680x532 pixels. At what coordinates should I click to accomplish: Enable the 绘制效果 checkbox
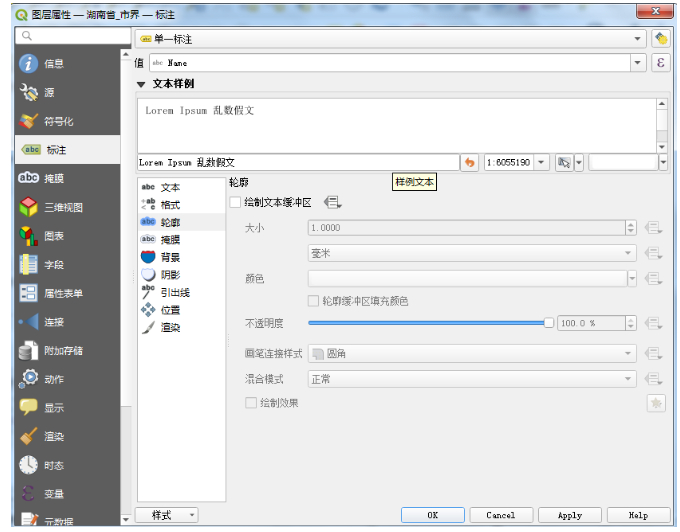pyautogui.click(x=251, y=403)
